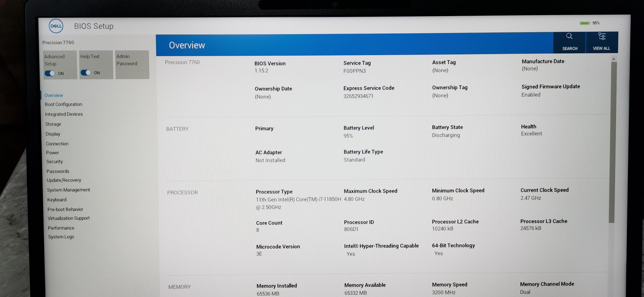Open the Security section
The width and height of the screenshot is (644, 297).
(x=55, y=162)
